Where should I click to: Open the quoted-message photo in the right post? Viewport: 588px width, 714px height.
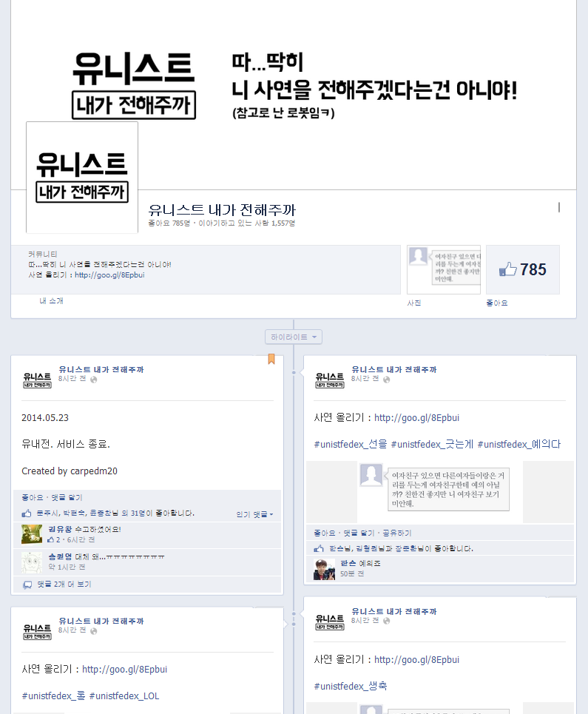point(439,492)
